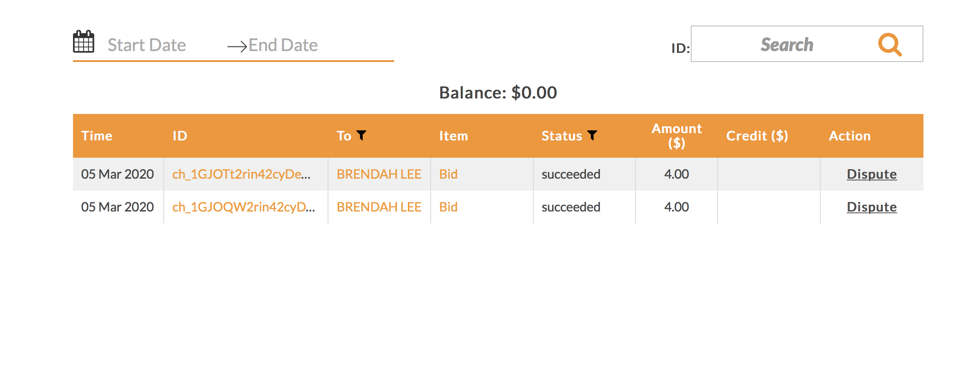
Task: Click the Amount ($) column header
Action: pyautogui.click(x=676, y=136)
